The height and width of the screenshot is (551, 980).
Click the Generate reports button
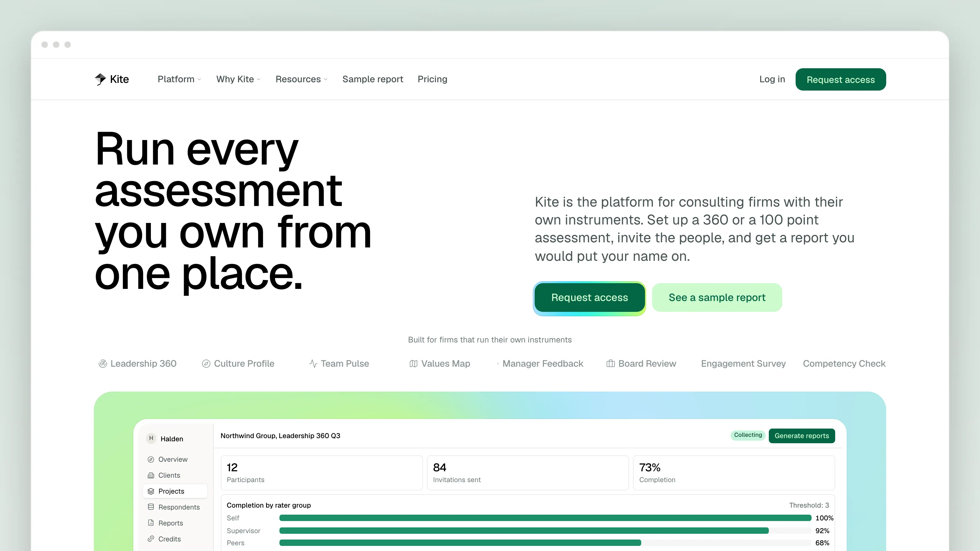[802, 436]
